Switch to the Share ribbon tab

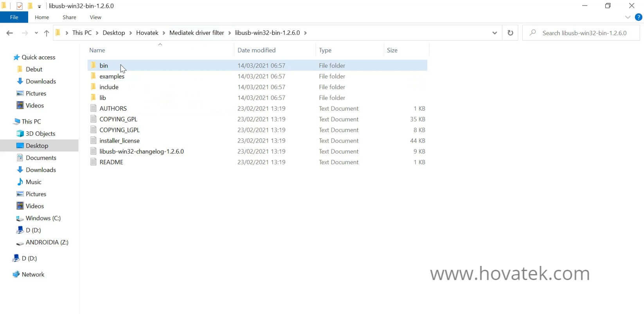pos(69,17)
